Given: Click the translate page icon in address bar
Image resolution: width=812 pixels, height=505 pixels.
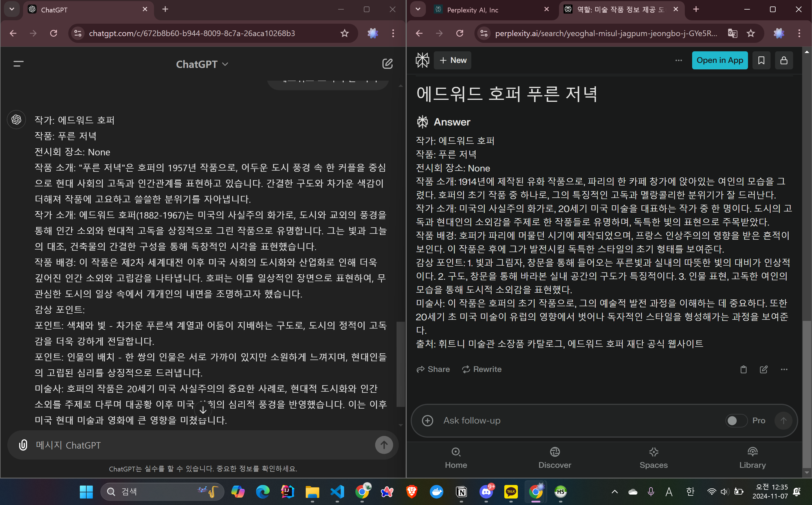Looking at the screenshot, I should tap(732, 33).
